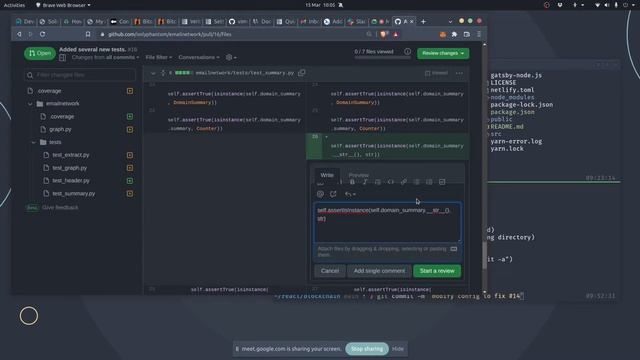This screenshot has height=360, width=640.
Task: Open the saved replies dropdown arrow
Action: tap(350, 194)
